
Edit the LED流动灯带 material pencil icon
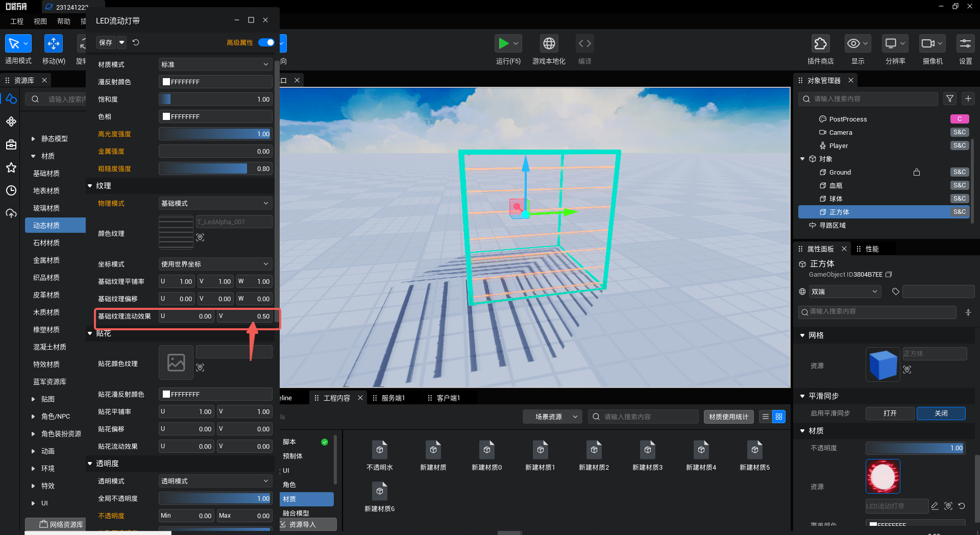pos(935,506)
